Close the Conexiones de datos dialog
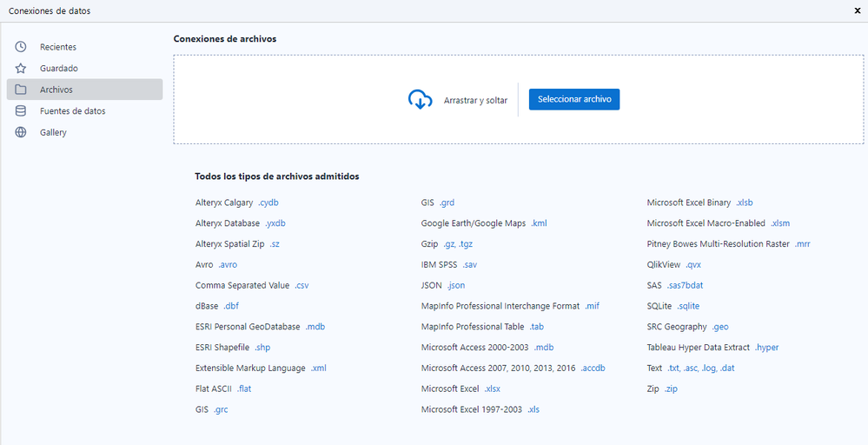 (x=858, y=10)
